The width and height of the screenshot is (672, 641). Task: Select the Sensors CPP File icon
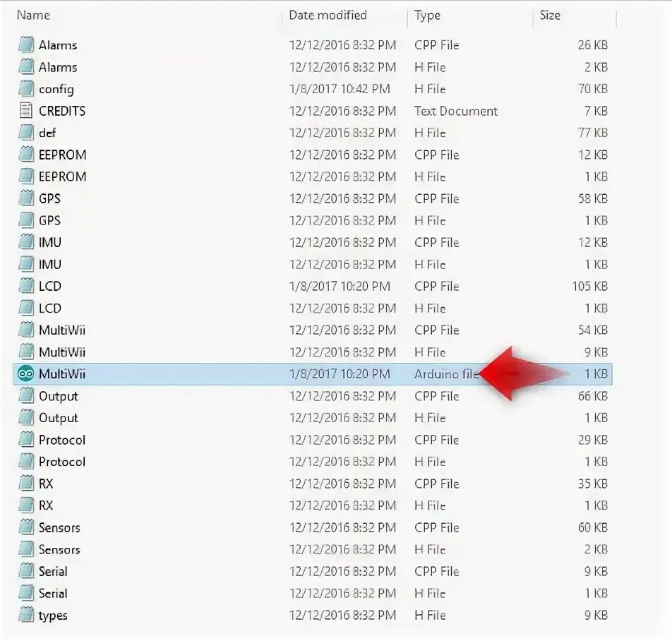26,527
